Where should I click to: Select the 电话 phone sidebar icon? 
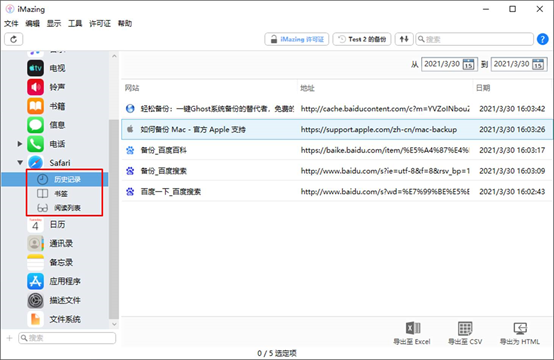[36, 144]
